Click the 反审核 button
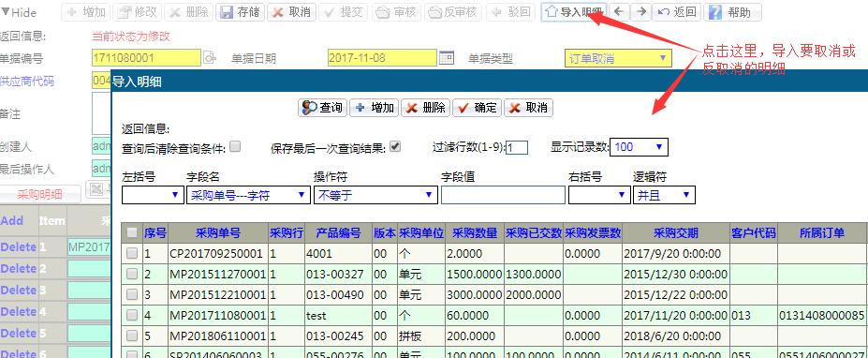This screenshot has width=868, height=358. (453, 12)
